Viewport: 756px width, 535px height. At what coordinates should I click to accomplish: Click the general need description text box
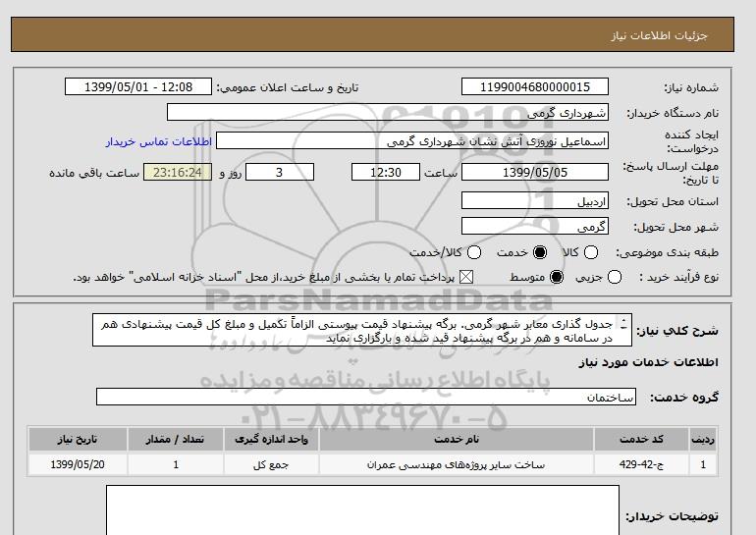[x=362, y=331]
